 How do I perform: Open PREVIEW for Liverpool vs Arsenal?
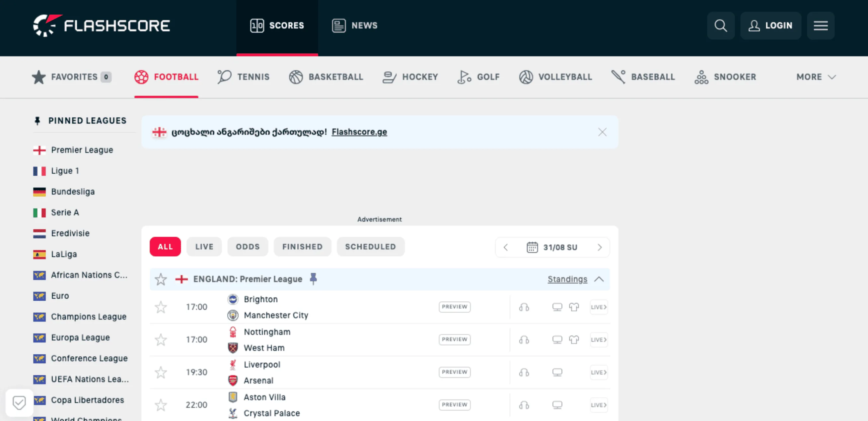click(x=455, y=372)
